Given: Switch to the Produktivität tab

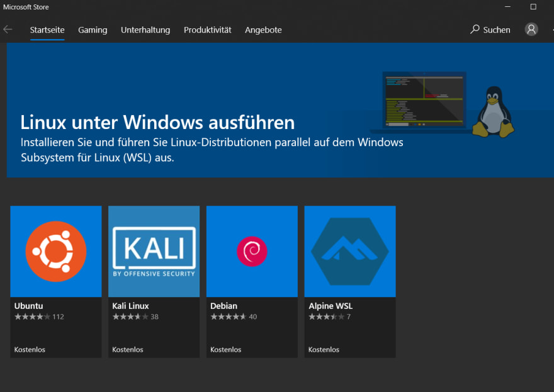Looking at the screenshot, I should [207, 30].
